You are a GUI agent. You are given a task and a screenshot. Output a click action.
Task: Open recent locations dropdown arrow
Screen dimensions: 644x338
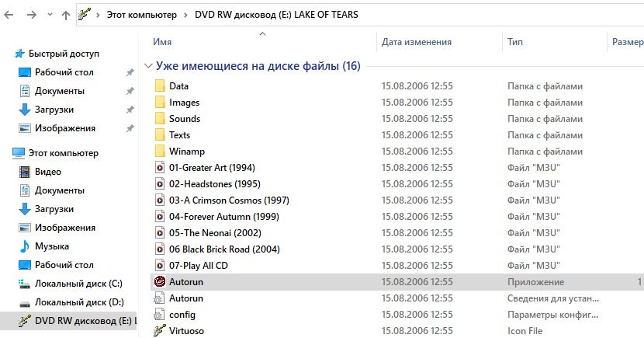(x=50, y=15)
